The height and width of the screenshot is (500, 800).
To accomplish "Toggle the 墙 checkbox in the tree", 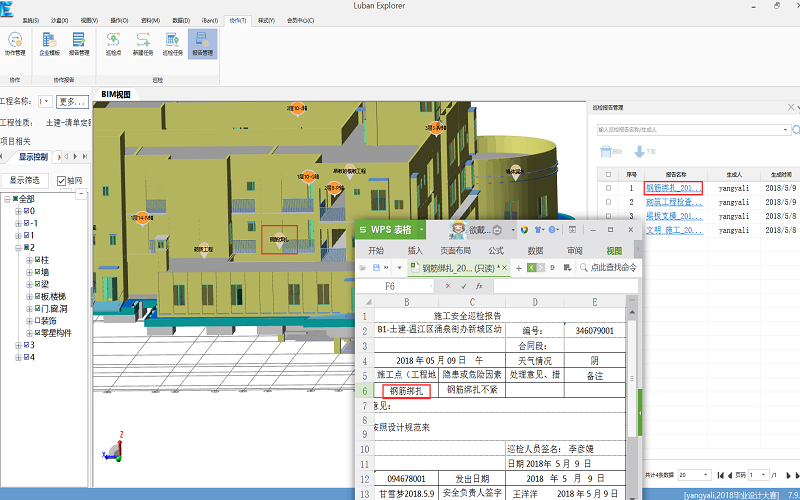I will click(x=37, y=272).
